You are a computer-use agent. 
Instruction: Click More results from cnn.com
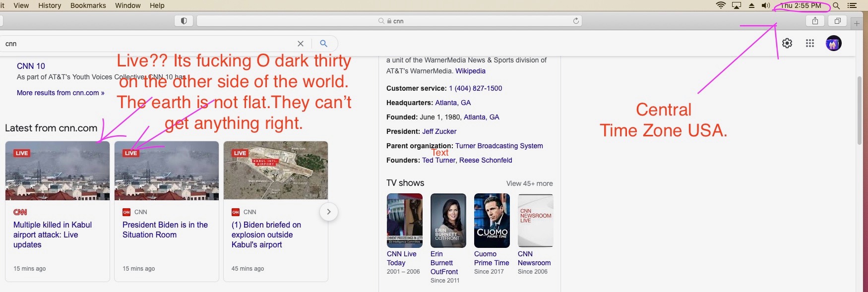61,93
